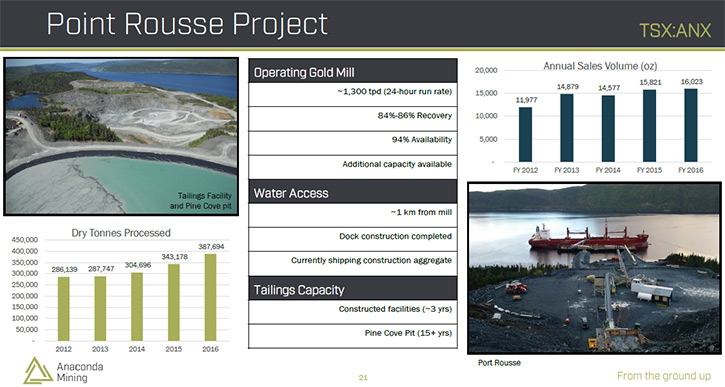725x387 pixels.
Task: Click the FY 2016 sales bar
Action: (691, 125)
